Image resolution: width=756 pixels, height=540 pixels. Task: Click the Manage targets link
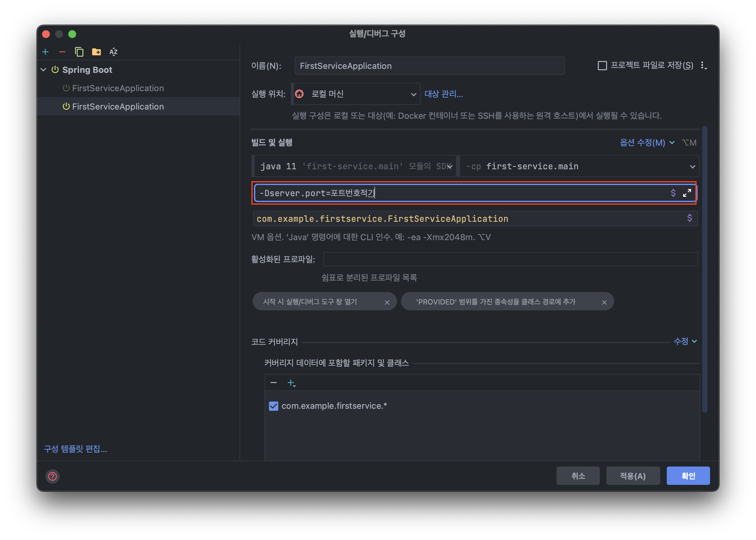point(444,94)
